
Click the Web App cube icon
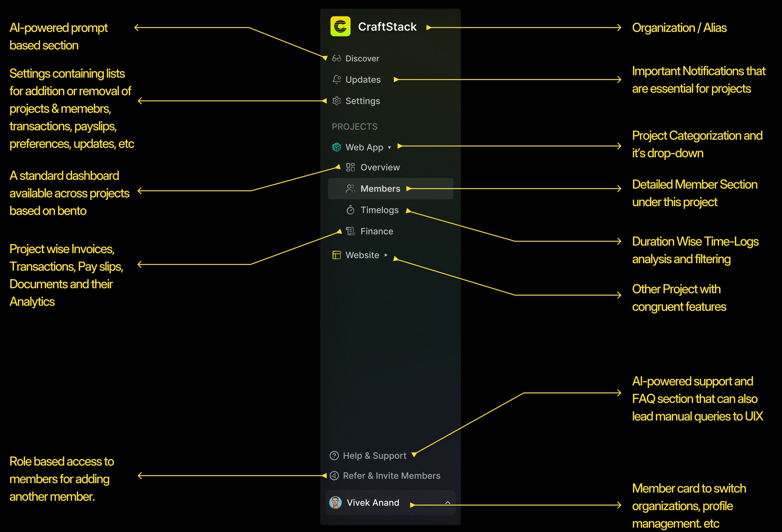(336, 147)
